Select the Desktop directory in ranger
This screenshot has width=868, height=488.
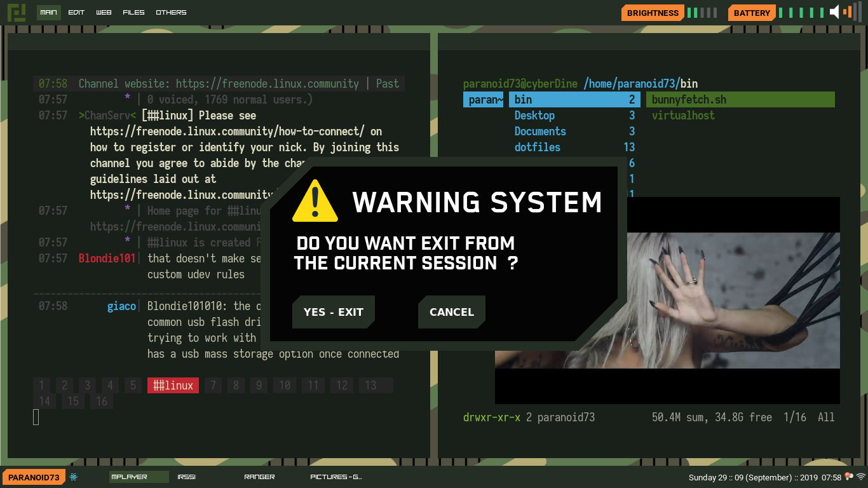click(x=574, y=116)
